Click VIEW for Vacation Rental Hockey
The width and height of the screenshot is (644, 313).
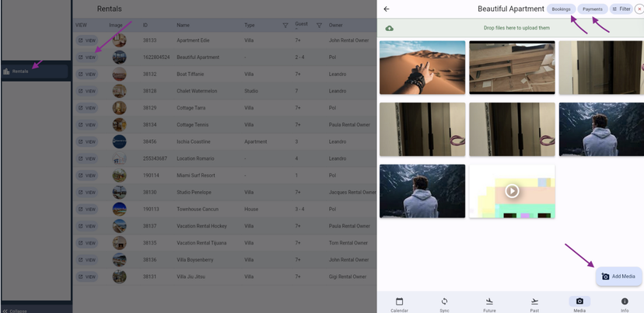(86, 226)
